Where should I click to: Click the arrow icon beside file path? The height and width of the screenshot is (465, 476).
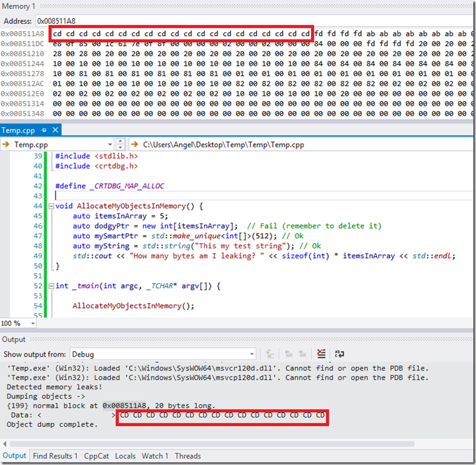[x=137, y=144]
